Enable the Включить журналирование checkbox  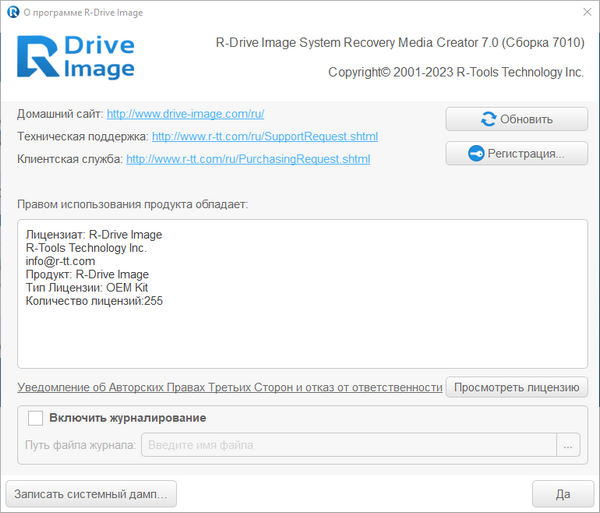click(x=36, y=418)
